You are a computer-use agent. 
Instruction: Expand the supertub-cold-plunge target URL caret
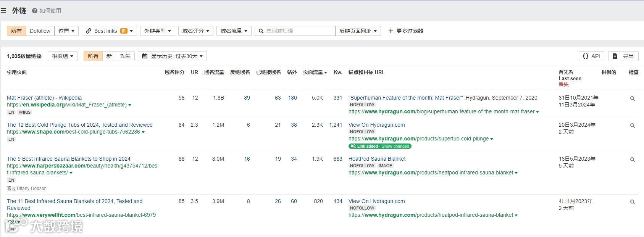492,139
